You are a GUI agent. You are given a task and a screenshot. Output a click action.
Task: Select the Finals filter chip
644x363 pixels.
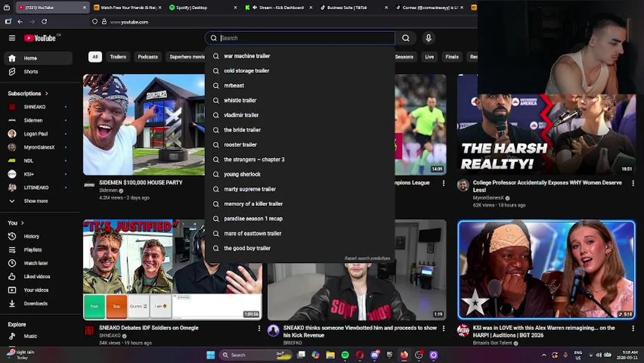(452, 57)
